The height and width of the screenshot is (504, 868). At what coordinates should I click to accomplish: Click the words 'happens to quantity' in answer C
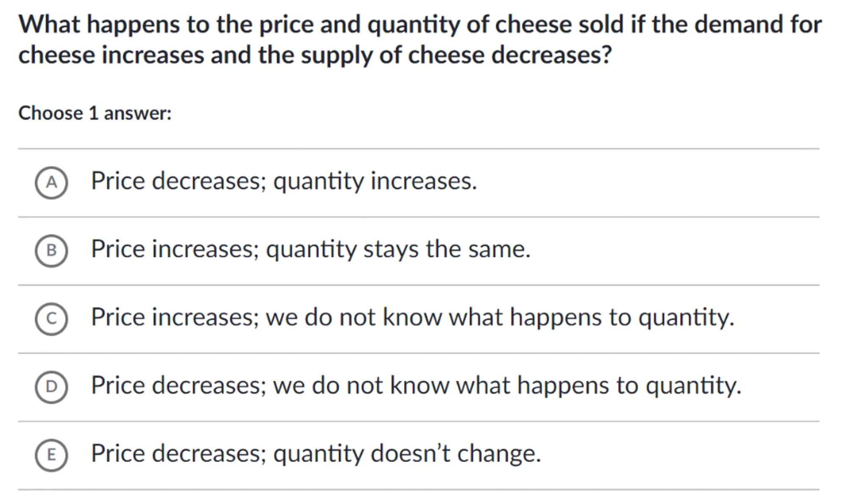[x=621, y=317]
